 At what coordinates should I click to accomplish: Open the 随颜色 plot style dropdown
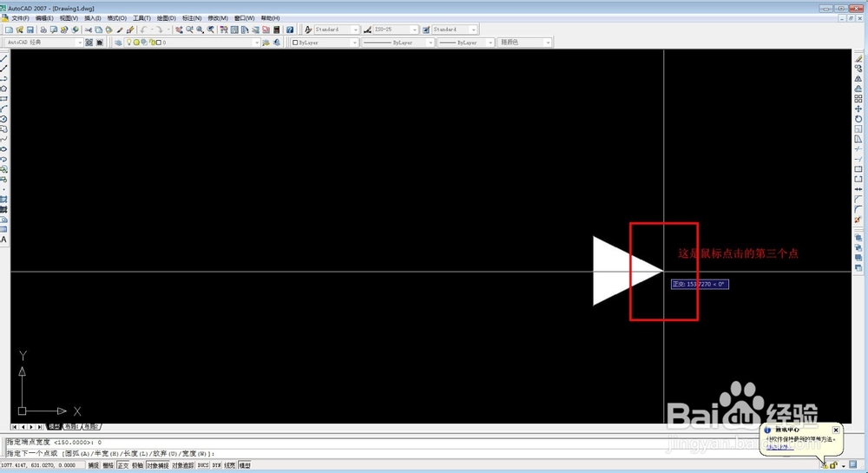[x=548, y=42]
